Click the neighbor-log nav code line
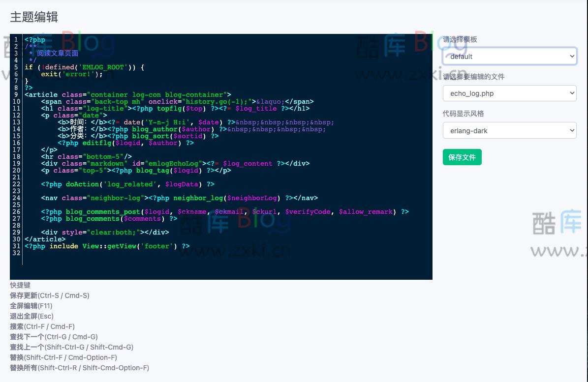 coord(179,198)
